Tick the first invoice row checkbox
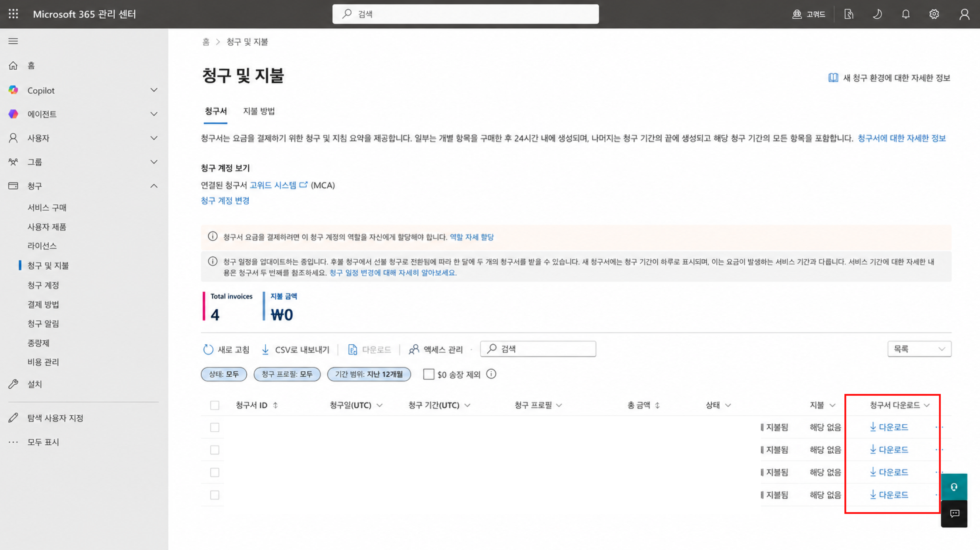 coord(215,427)
